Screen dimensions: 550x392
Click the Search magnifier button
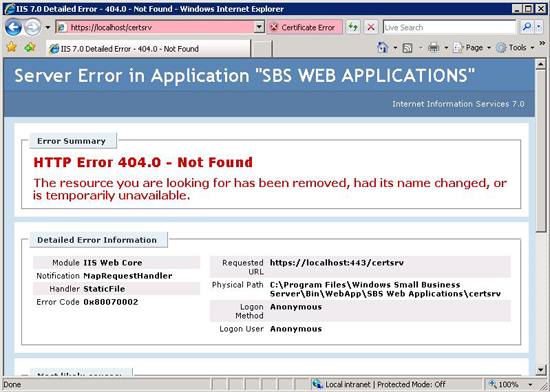526,27
